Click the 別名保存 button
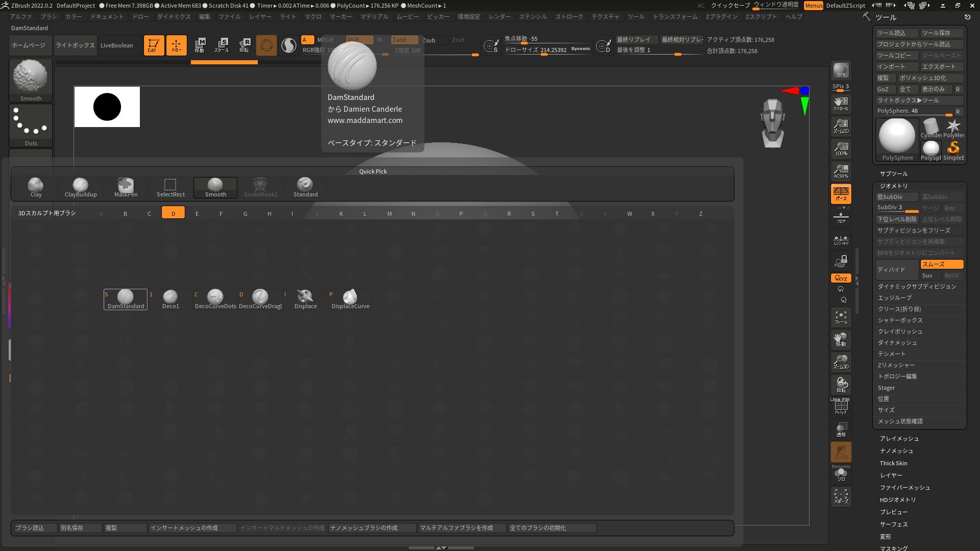This screenshot has width=980, height=551. pos(80,528)
